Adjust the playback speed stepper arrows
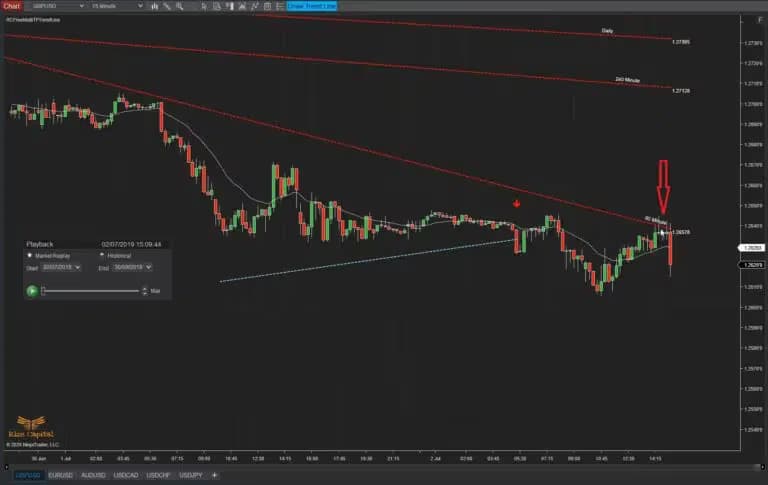This screenshot has height=485, width=768. tap(145, 291)
